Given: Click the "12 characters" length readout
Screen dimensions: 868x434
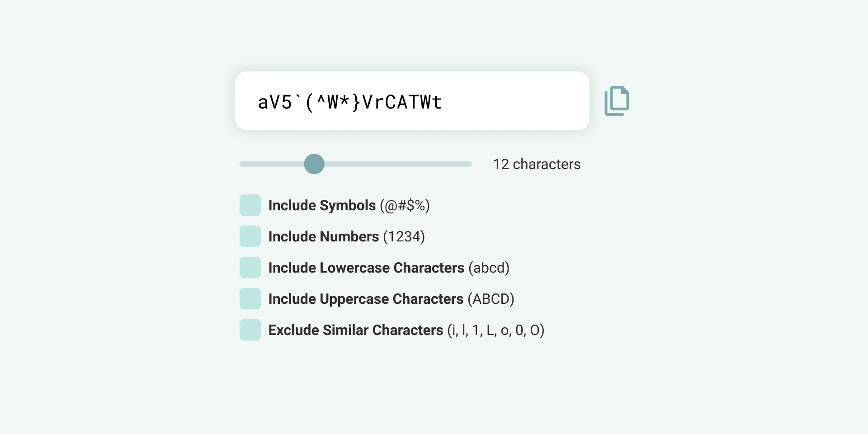Looking at the screenshot, I should 537,164.
